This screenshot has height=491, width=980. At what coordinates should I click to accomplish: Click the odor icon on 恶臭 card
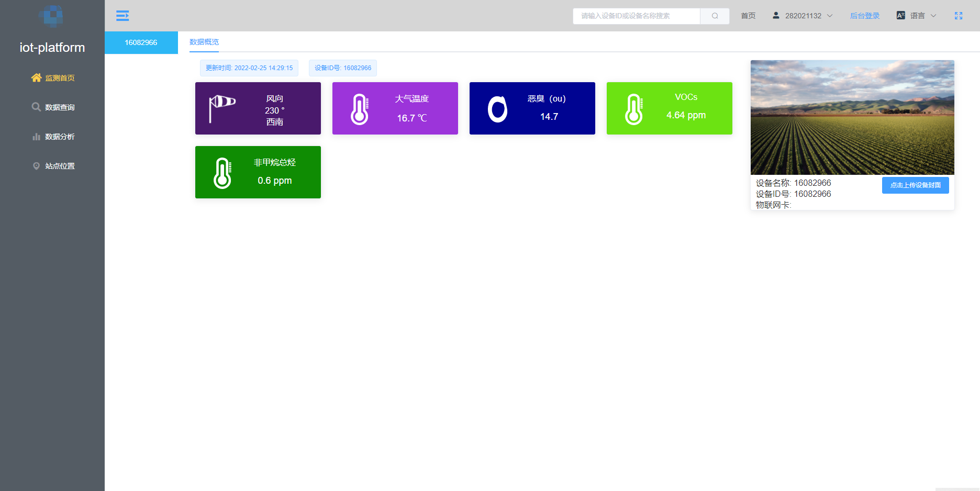click(497, 109)
